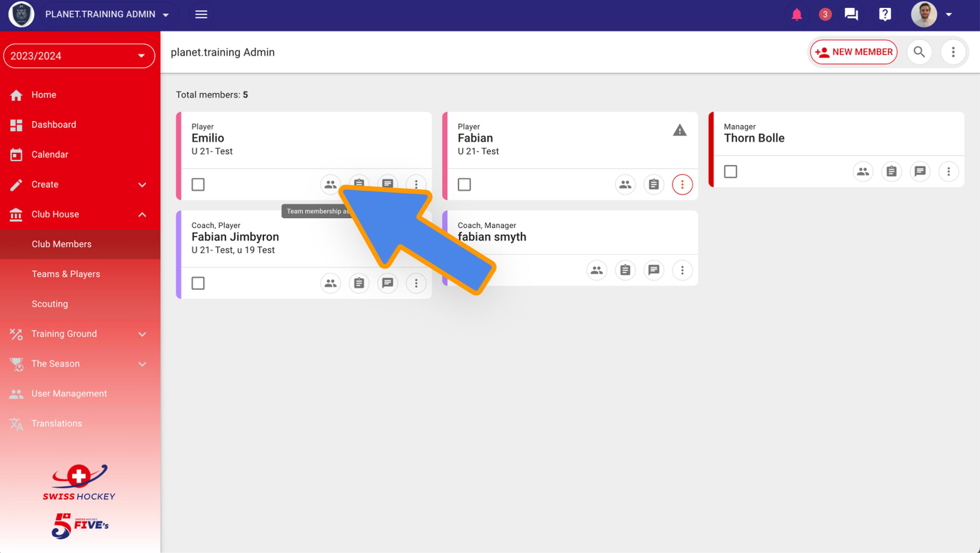Click the search magnifier icon
This screenshot has height=553, width=980.
pos(919,52)
